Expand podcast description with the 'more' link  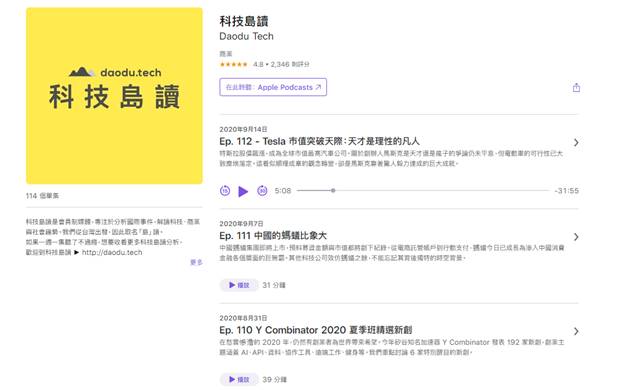pos(196,262)
